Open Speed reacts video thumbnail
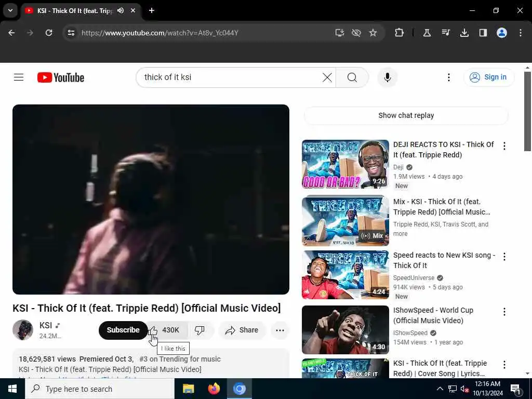The height and width of the screenshot is (399, 532). tap(345, 275)
